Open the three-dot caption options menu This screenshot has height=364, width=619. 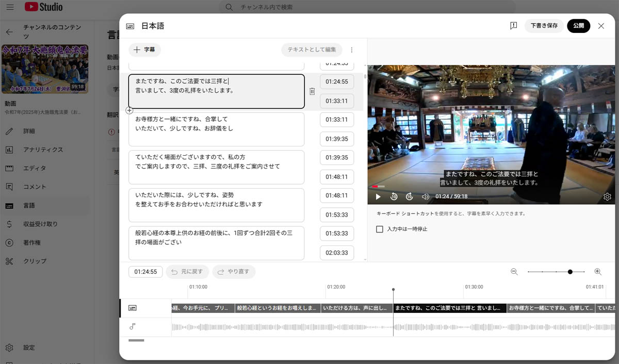(352, 50)
